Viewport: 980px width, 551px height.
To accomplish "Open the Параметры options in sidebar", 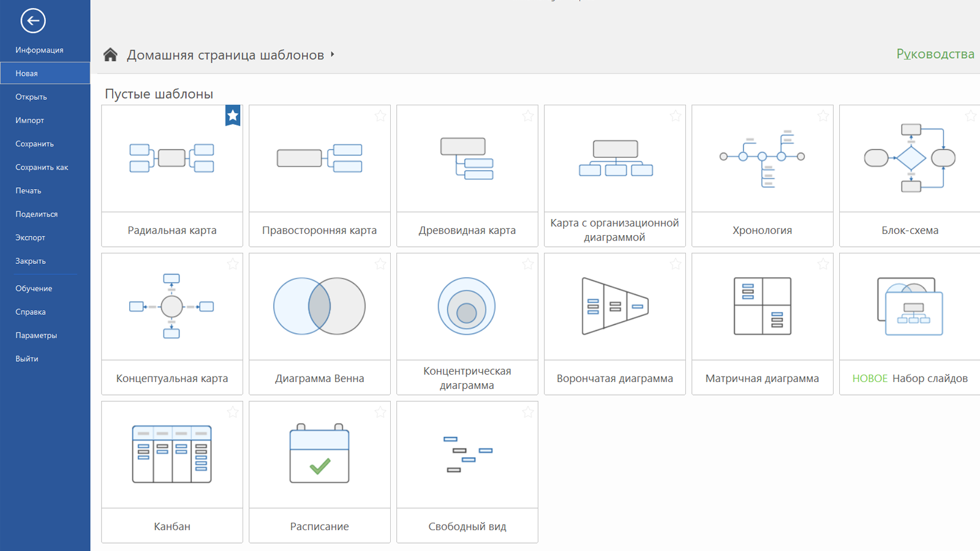I will [36, 335].
